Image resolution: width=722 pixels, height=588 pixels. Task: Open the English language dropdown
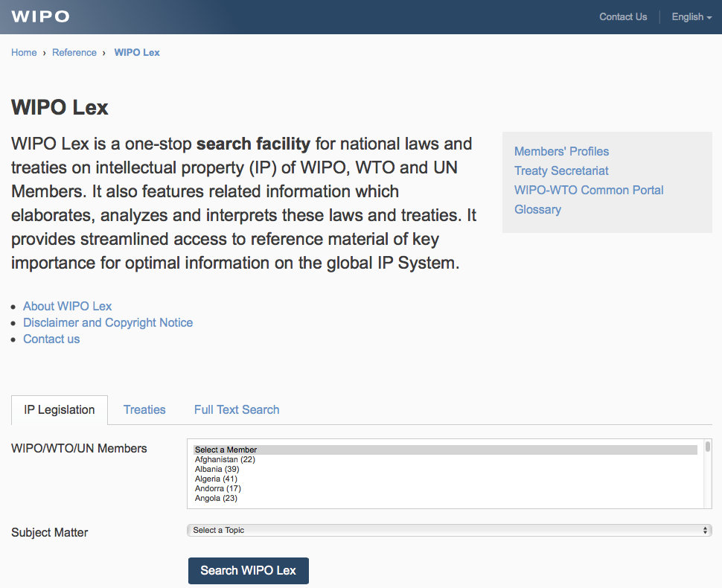click(691, 16)
